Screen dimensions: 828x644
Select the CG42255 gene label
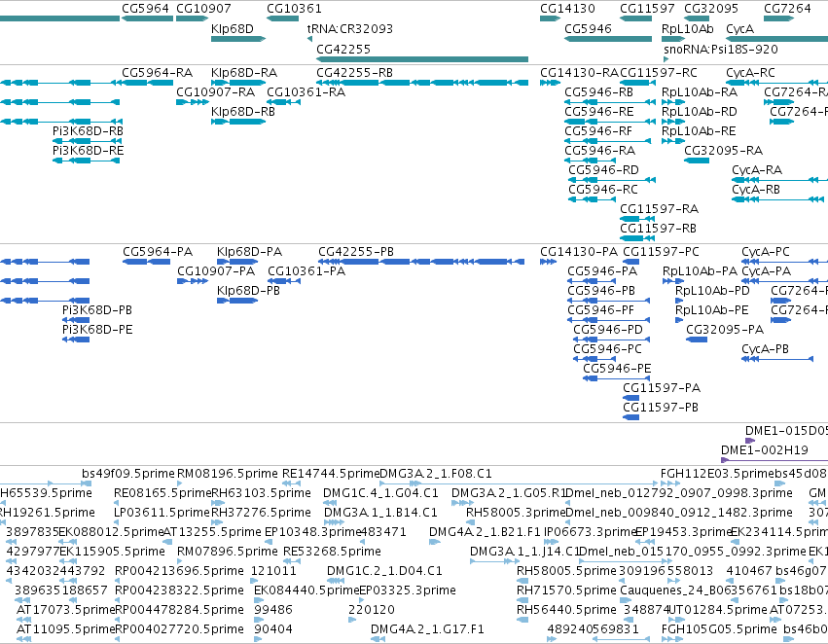[343, 49]
